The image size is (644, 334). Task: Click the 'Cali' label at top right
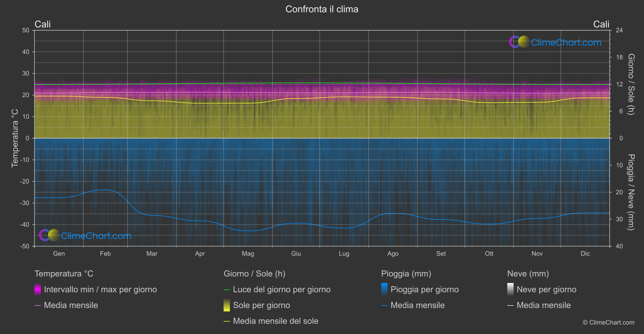pyautogui.click(x=601, y=24)
